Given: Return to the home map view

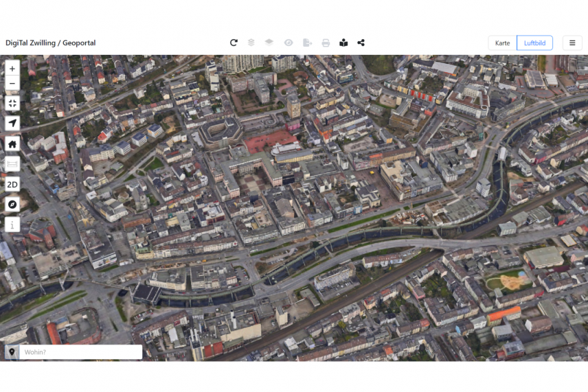Looking at the screenshot, I should [x=12, y=144].
